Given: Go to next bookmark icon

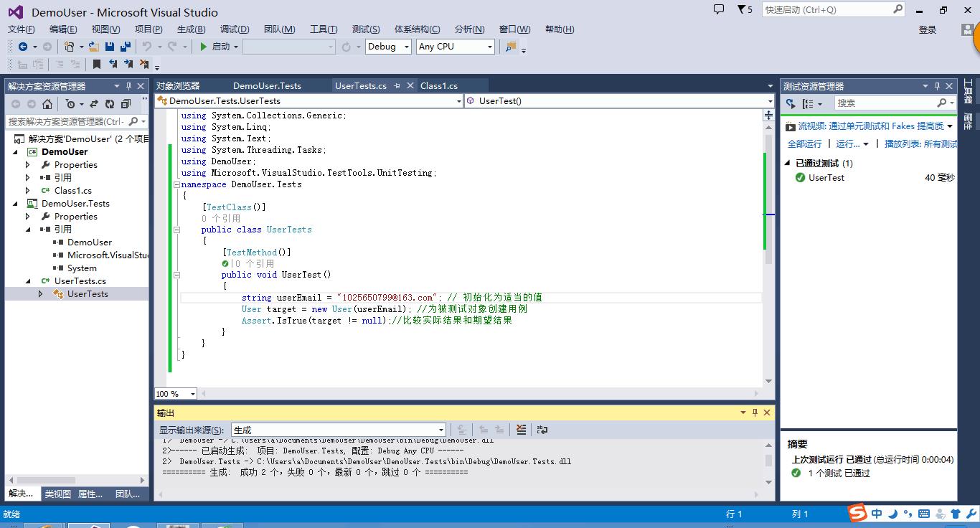Looking at the screenshot, I should 128,64.
